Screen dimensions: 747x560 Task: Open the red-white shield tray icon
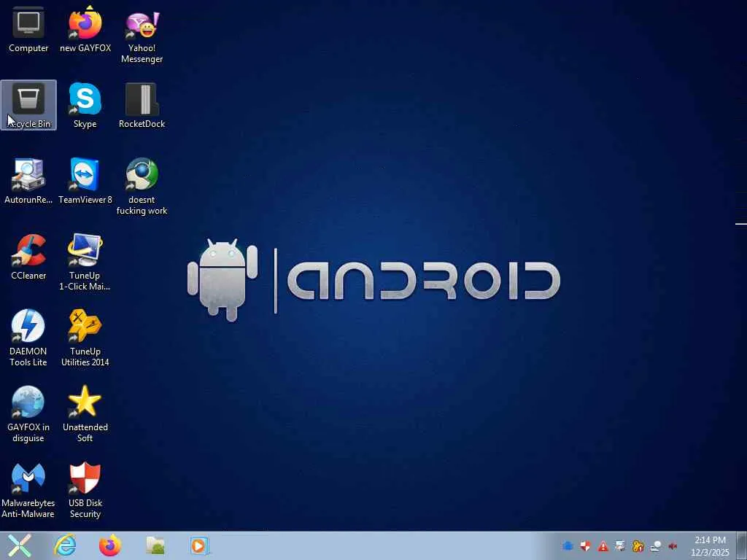[x=586, y=546]
